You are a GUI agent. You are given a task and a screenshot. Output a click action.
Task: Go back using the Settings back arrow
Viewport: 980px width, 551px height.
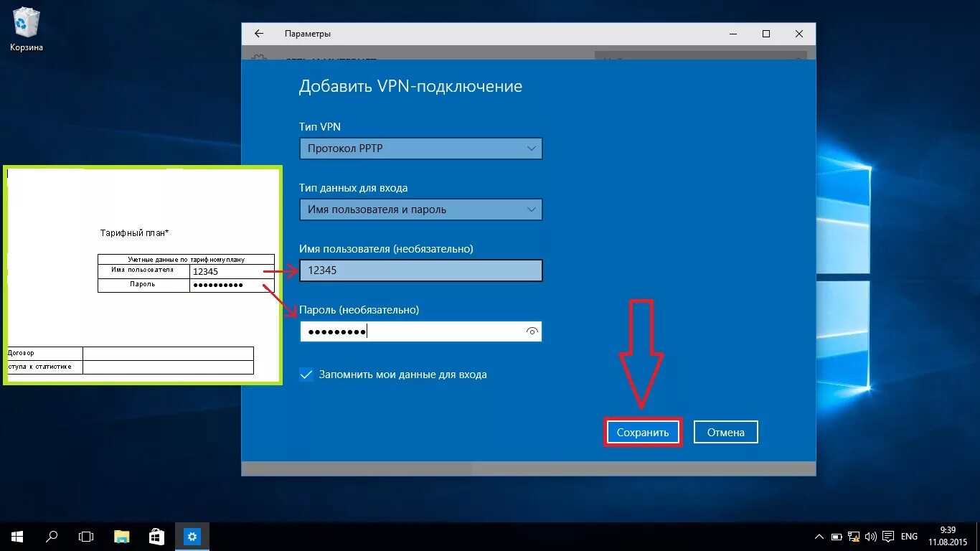tap(259, 34)
